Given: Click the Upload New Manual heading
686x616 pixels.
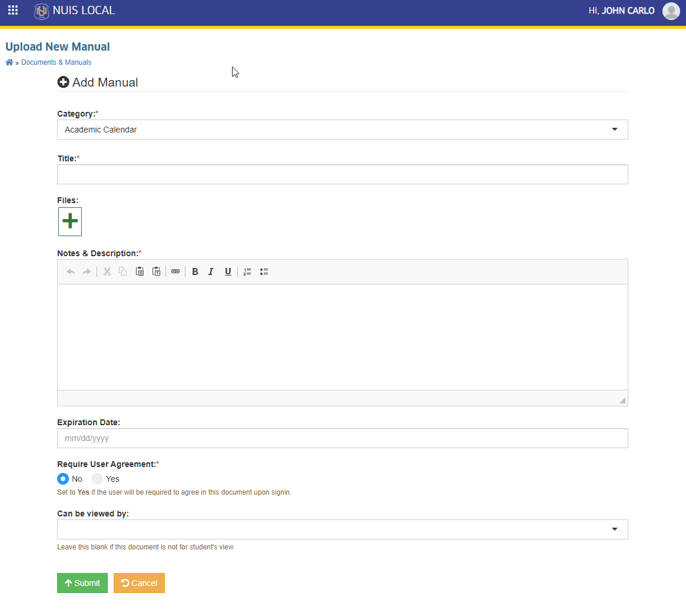Looking at the screenshot, I should (x=57, y=47).
